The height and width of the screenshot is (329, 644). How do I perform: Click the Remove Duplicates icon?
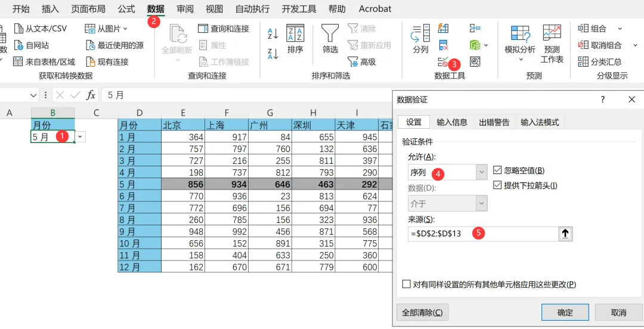tap(444, 45)
